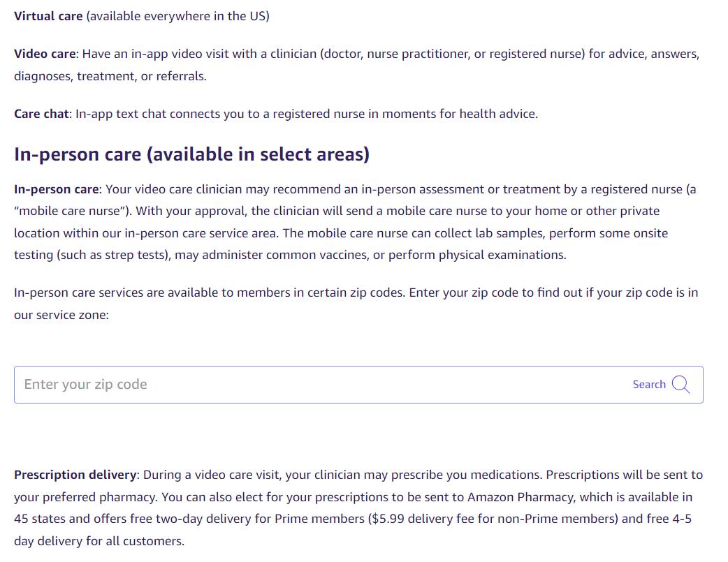The width and height of the screenshot is (728, 562).
Task: Click the "In-person care (available in select areas)" heading
Action: pos(191,154)
